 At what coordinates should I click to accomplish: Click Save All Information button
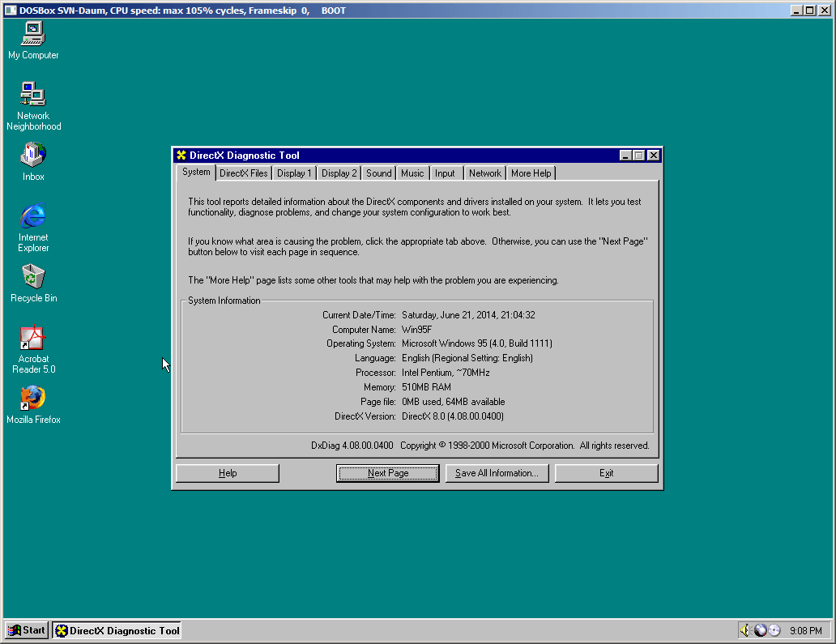coord(497,473)
